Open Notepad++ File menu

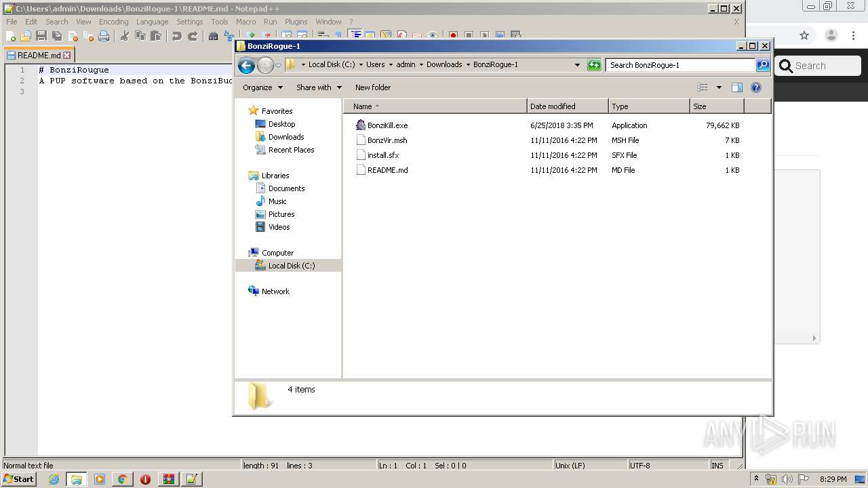[12, 22]
